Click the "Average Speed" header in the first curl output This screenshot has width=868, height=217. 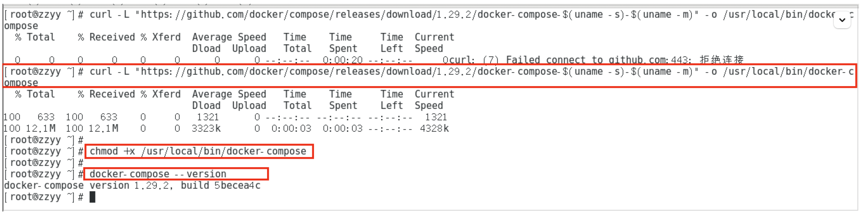click(x=229, y=37)
